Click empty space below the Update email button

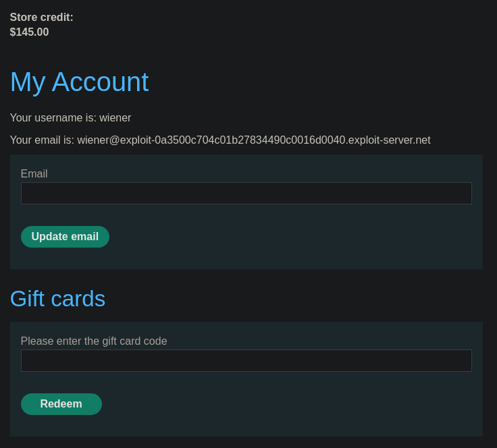point(65,259)
